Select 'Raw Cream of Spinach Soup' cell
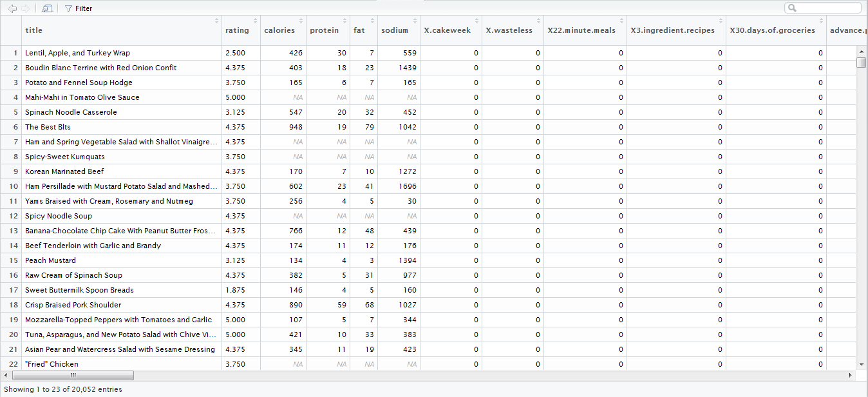The image size is (868, 397). tap(122, 275)
